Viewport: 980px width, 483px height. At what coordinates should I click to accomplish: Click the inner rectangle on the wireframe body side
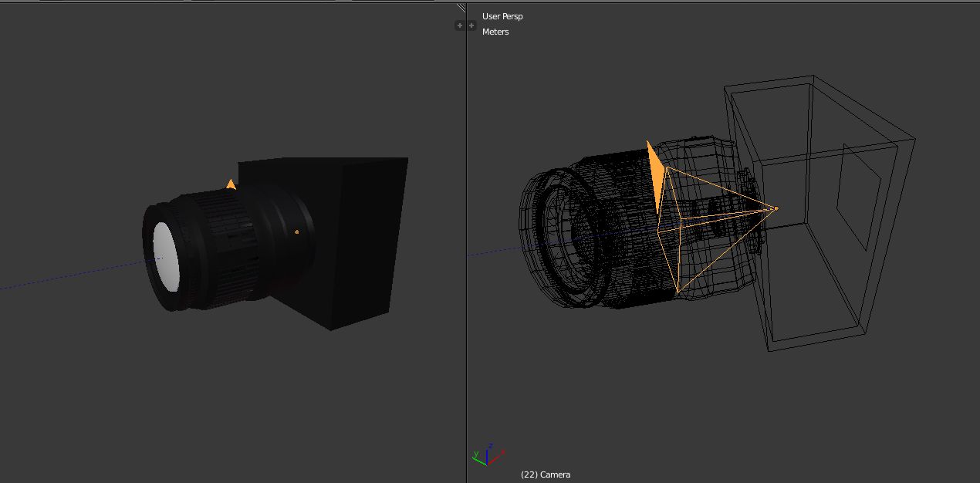click(x=862, y=197)
